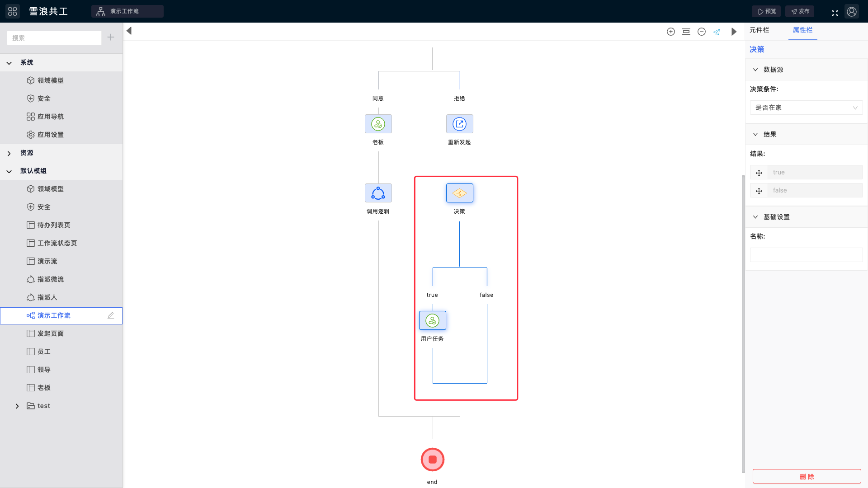Expand the test folder
This screenshot has width=868, height=488.
(17, 406)
